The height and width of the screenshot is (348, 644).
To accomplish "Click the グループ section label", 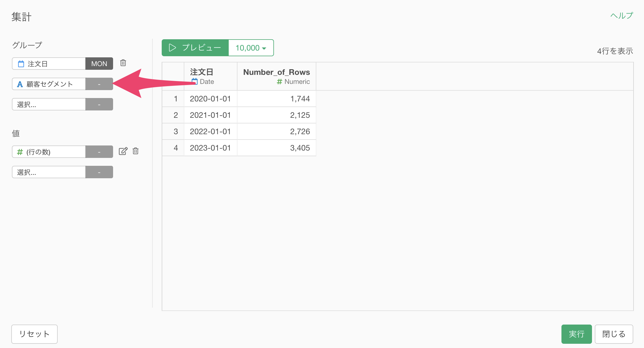I will 27,45.
